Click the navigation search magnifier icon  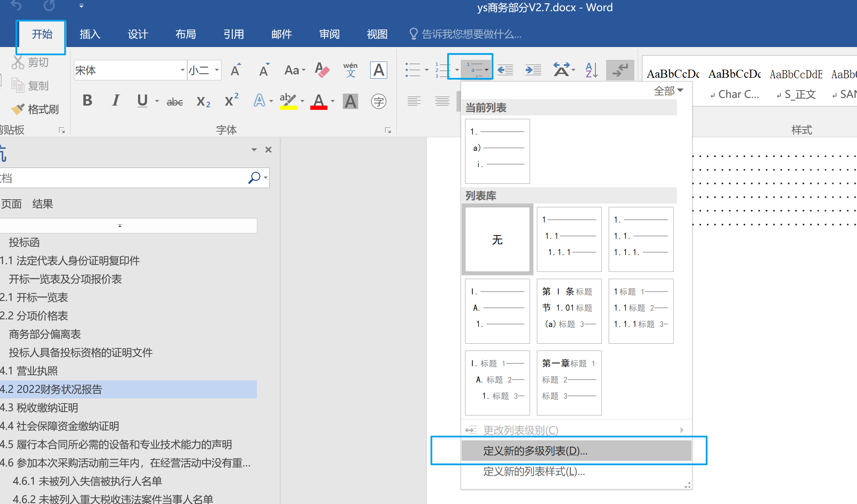[x=254, y=177]
